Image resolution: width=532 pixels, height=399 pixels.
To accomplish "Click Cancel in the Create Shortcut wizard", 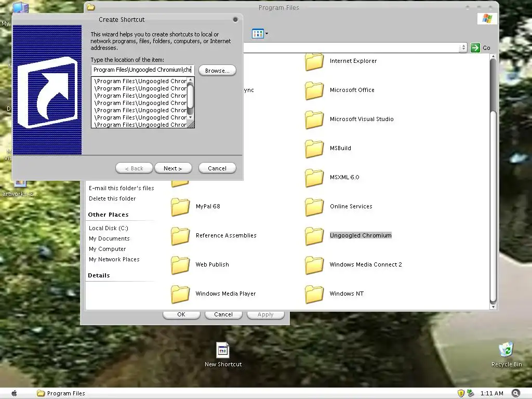I will [x=217, y=168].
